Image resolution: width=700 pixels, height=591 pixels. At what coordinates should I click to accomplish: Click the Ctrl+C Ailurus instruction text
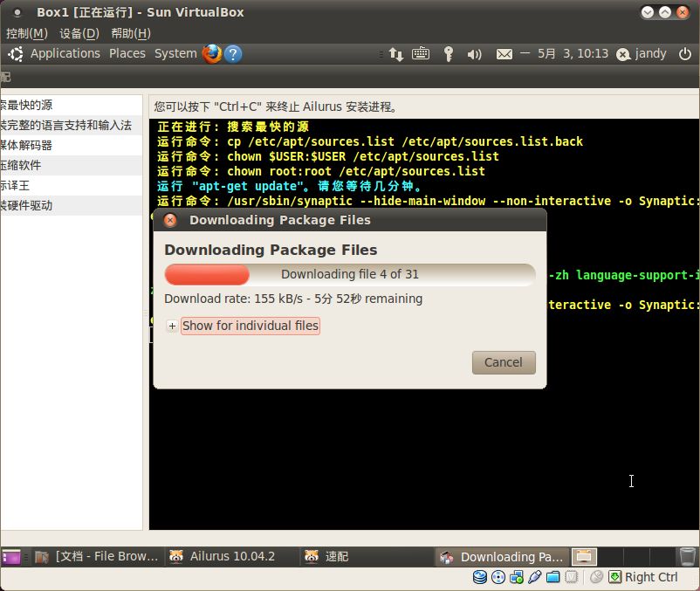[x=275, y=107]
